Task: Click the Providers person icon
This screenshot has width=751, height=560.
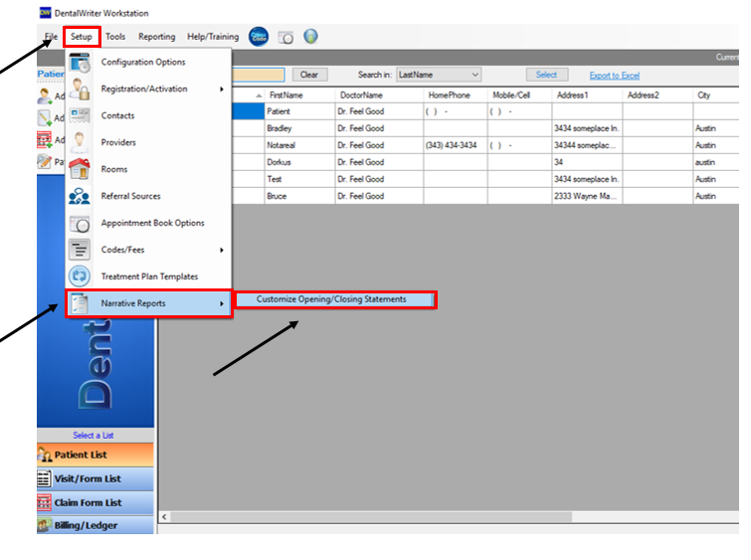Action: (x=80, y=143)
